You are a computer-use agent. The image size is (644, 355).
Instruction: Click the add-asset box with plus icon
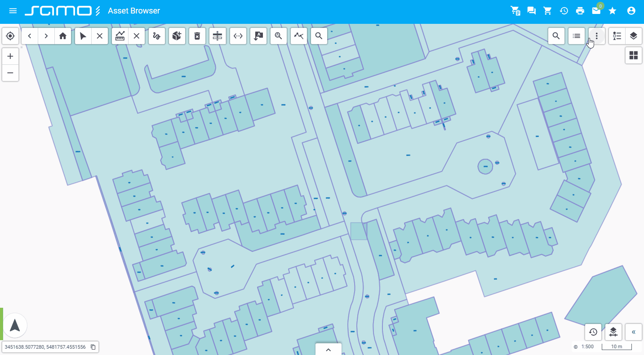(x=177, y=36)
